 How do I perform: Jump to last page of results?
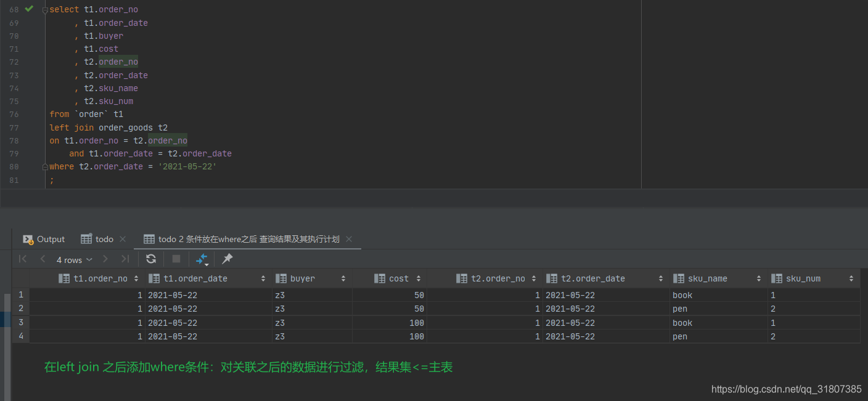[125, 259]
